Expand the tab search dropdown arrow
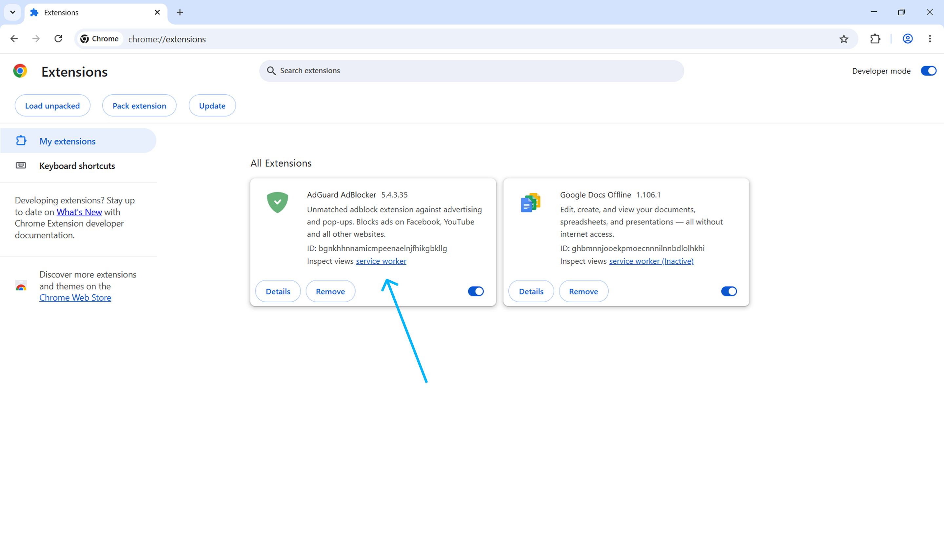This screenshot has height=560, width=944. 13,12
